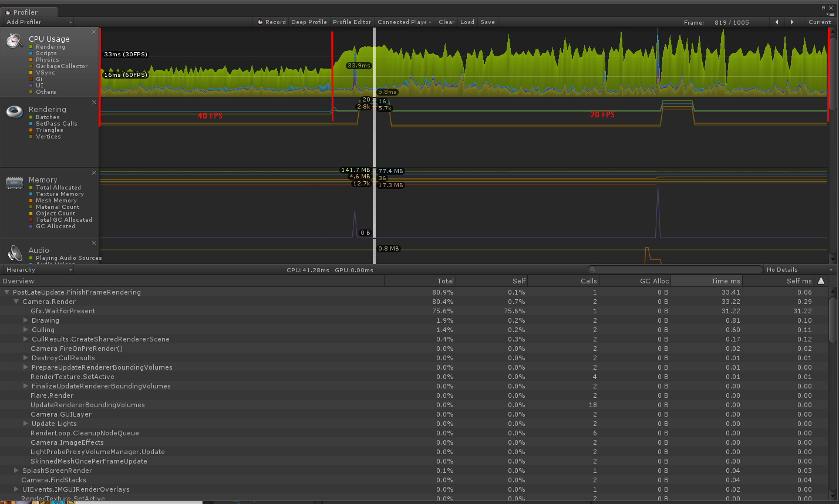
Task: Click the Load button
Action: [x=467, y=22]
